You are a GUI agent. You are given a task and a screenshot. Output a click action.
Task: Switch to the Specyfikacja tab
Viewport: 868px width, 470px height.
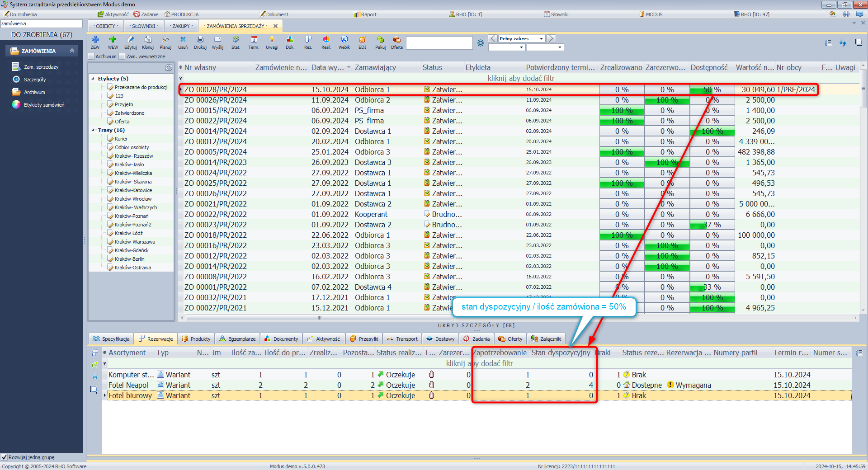point(111,339)
